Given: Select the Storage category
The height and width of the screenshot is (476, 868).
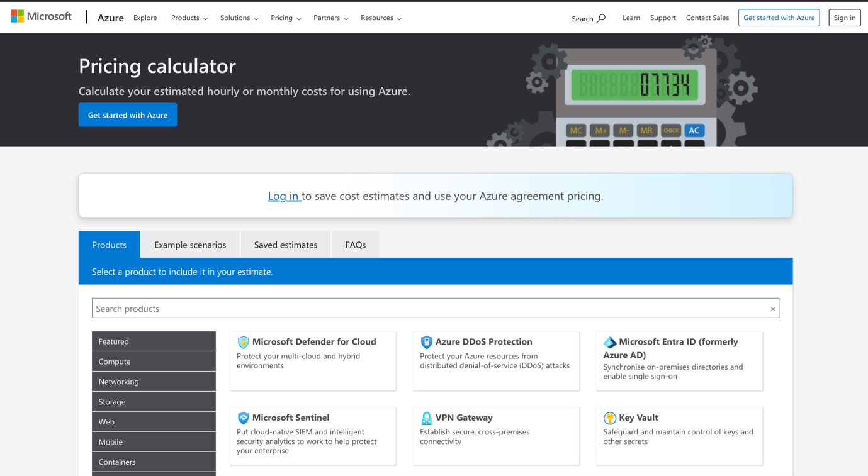Looking at the screenshot, I should 154,402.
